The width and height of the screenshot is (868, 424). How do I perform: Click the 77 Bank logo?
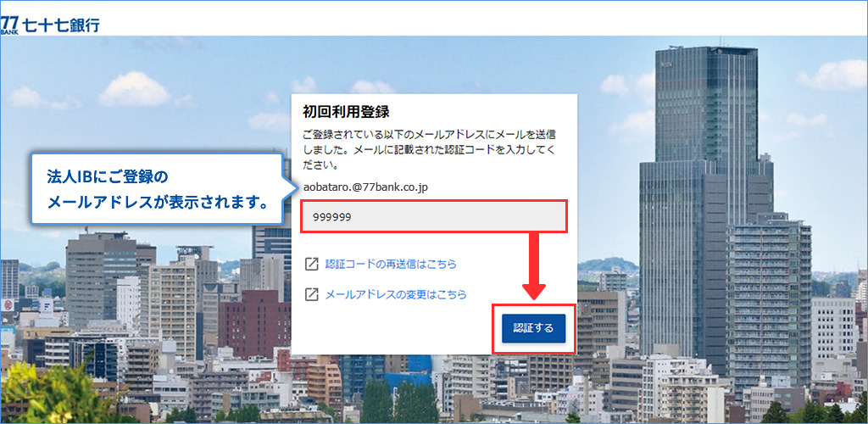tap(50, 25)
